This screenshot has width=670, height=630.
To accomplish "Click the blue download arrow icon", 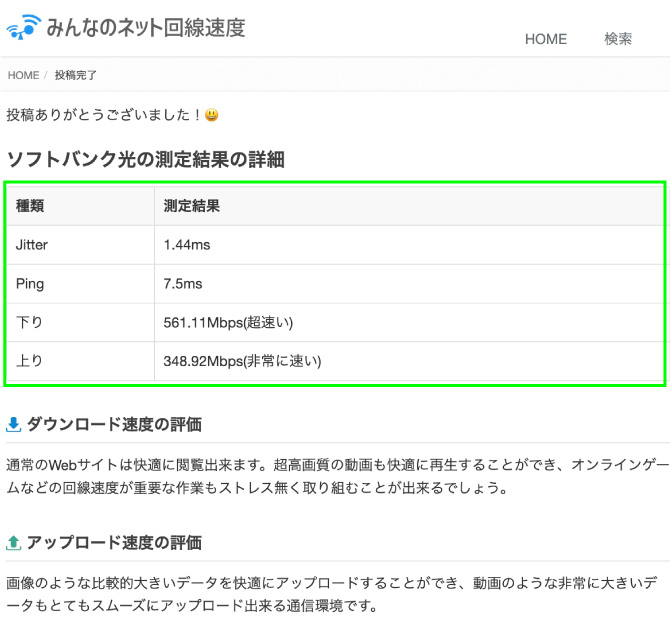I will click(x=14, y=424).
